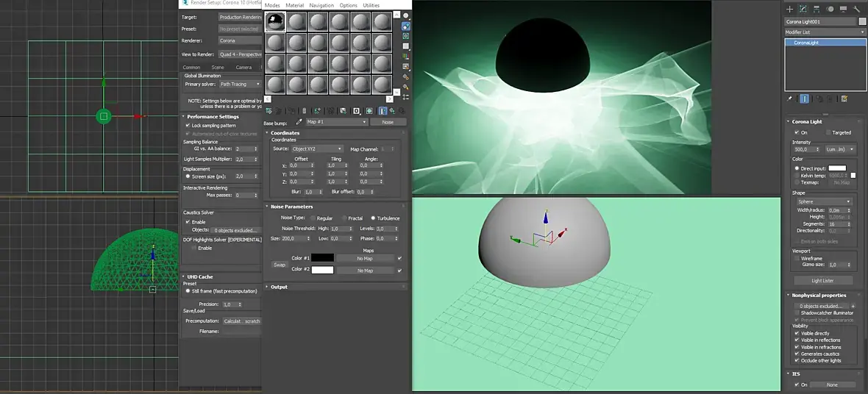Toggle the Backlight icon in Material Editor
The height and width of the screenshot is (394, 868).
[406, 26]
